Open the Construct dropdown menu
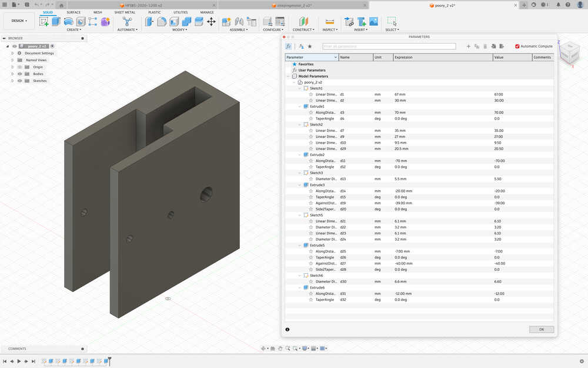Screen dimensions: 588x368 point(303,29)
